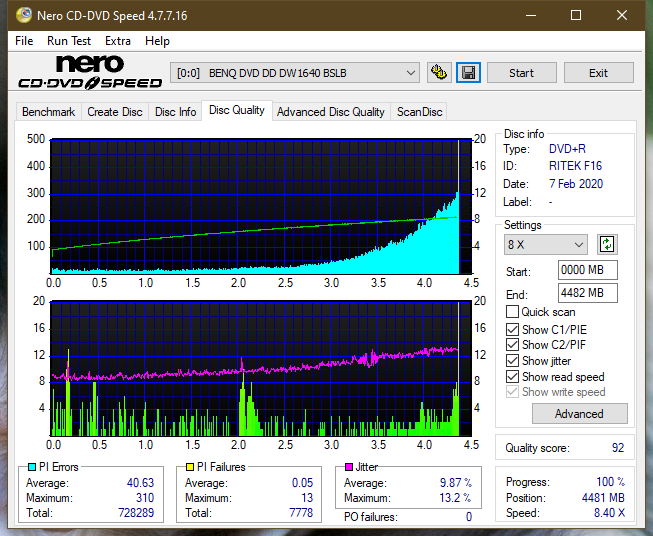Select the Disc Quality tab

237,110
